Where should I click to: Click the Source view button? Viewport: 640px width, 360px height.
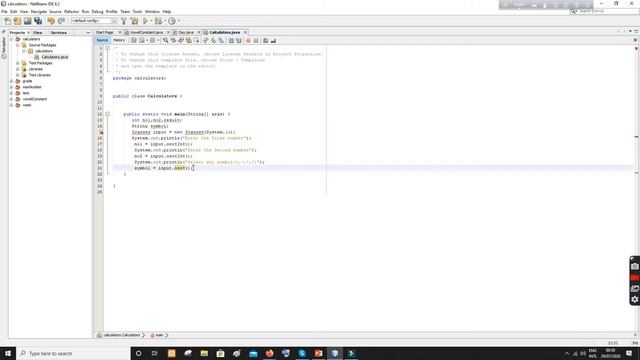102,40
